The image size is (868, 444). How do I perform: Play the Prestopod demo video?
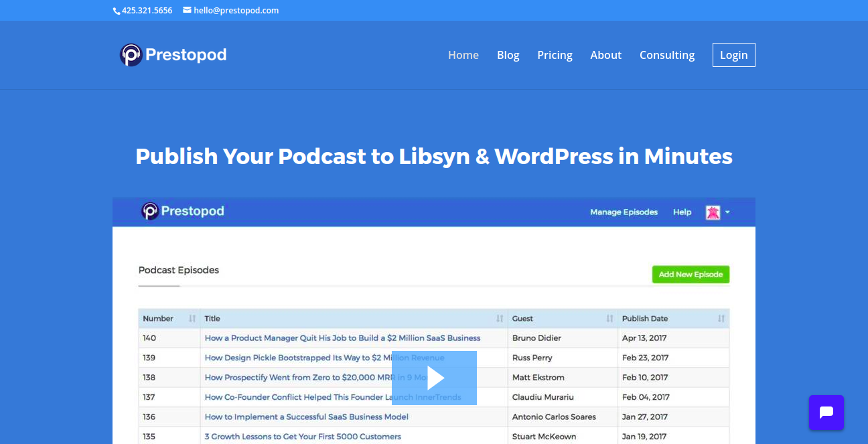434,378
